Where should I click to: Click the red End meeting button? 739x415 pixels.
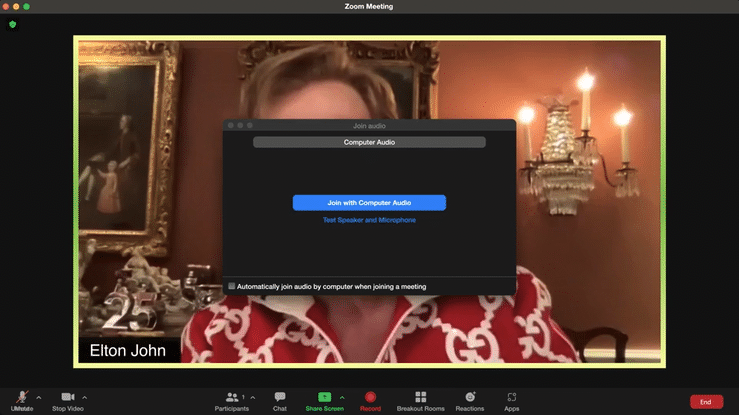(706, 402)
